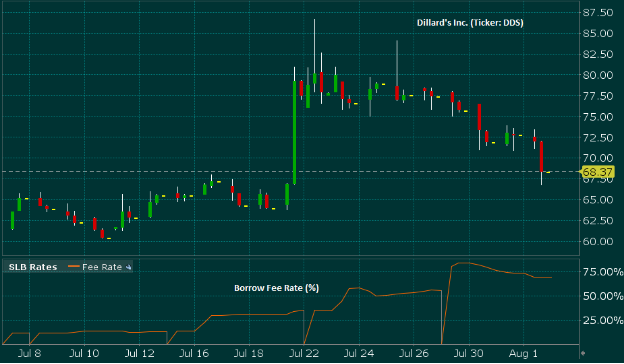Click the 87.50 price axis label

598,13
